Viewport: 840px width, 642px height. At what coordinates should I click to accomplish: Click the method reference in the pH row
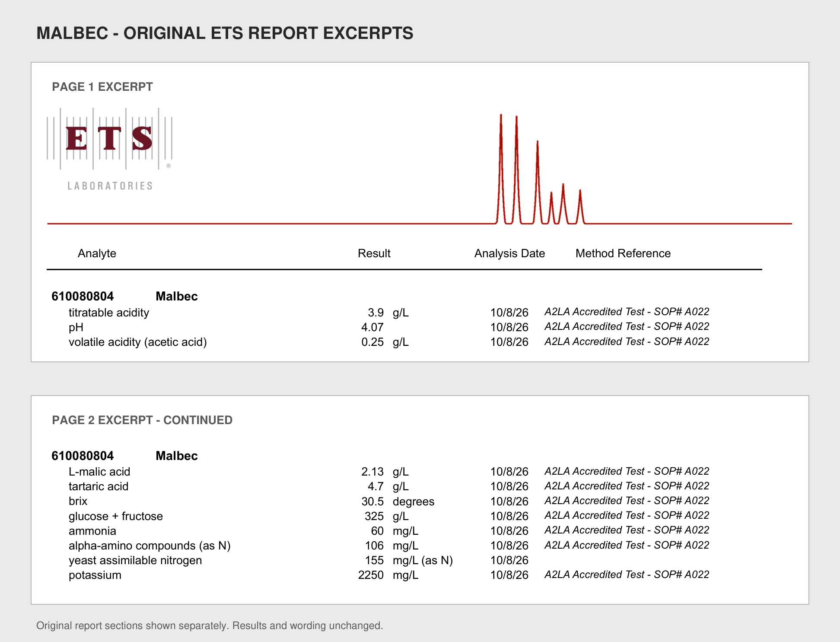pyautogui.click(x=627, y=326)
